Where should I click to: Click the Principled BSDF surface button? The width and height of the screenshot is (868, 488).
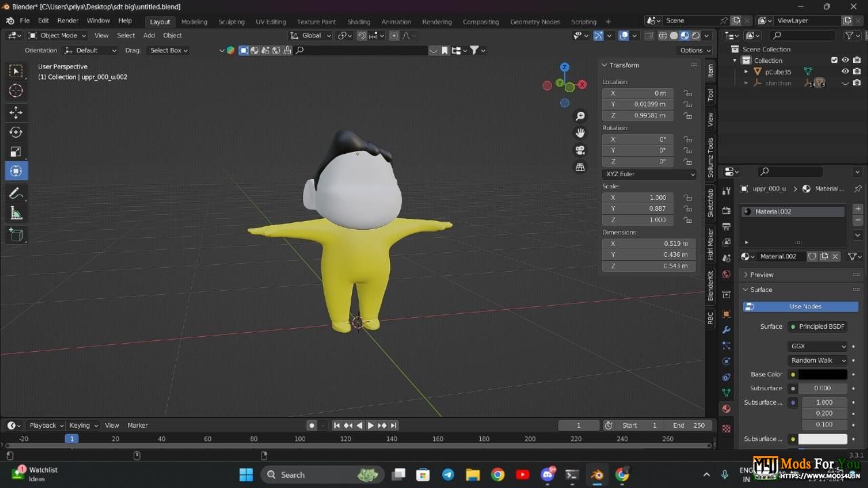(x=818, y=326)
